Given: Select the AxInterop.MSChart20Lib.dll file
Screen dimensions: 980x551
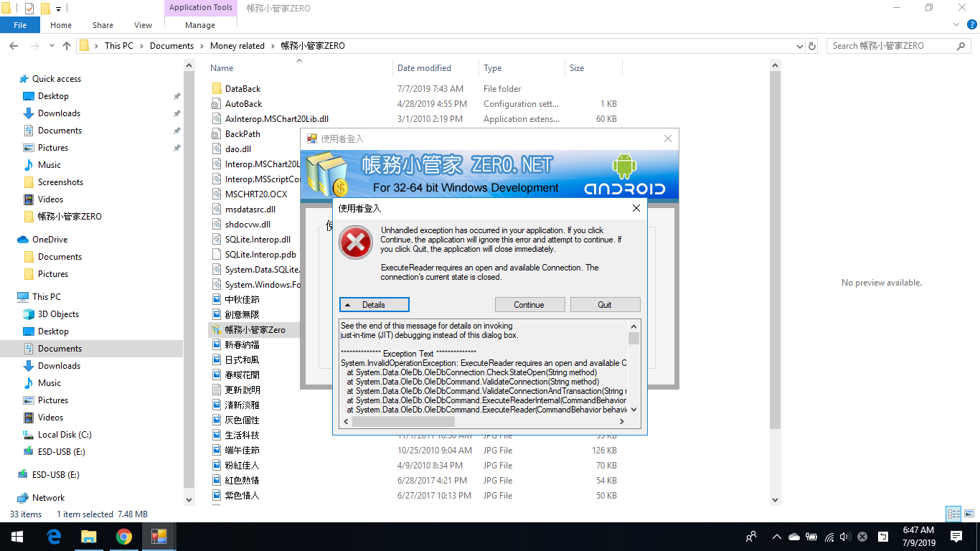Looking at the screenshot, I should tap(277, 119).
